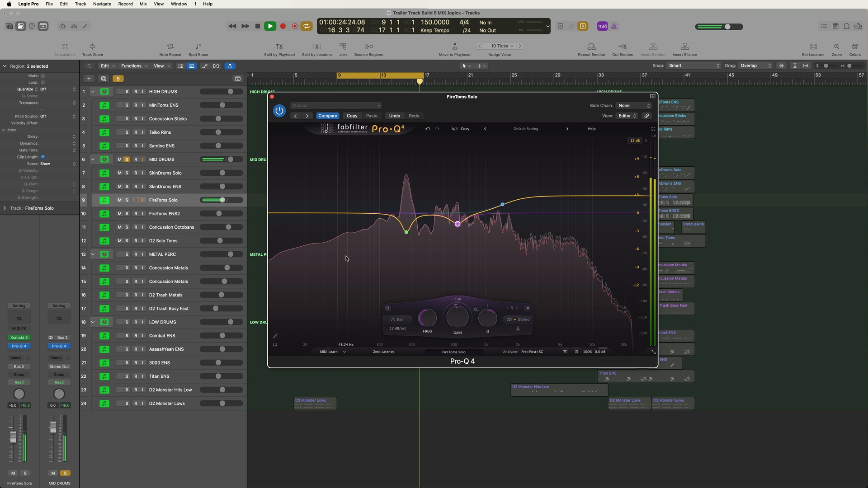868x488 pixels.
Task: Toggle the Pro-Q 4 plugin power button
Action: (x=279, y=111)
